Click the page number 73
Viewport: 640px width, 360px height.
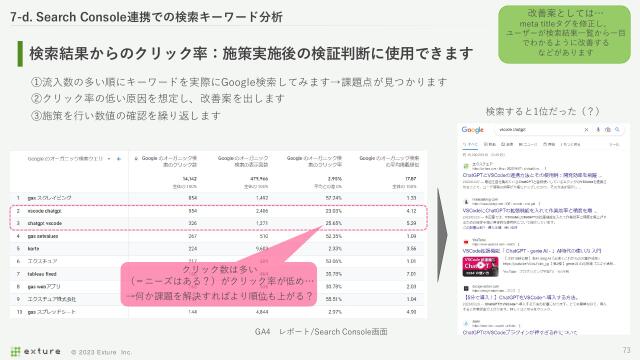(x=627, y=350)
